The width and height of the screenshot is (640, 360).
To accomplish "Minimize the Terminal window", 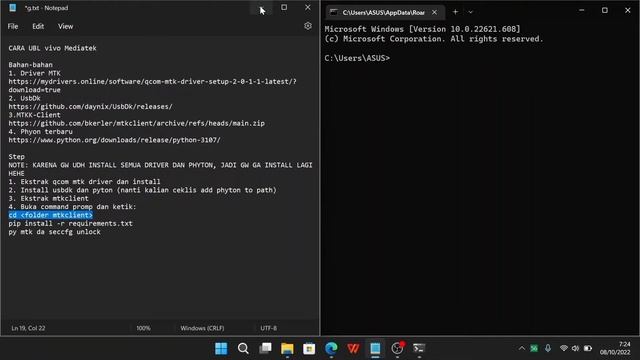I will 582,10.
